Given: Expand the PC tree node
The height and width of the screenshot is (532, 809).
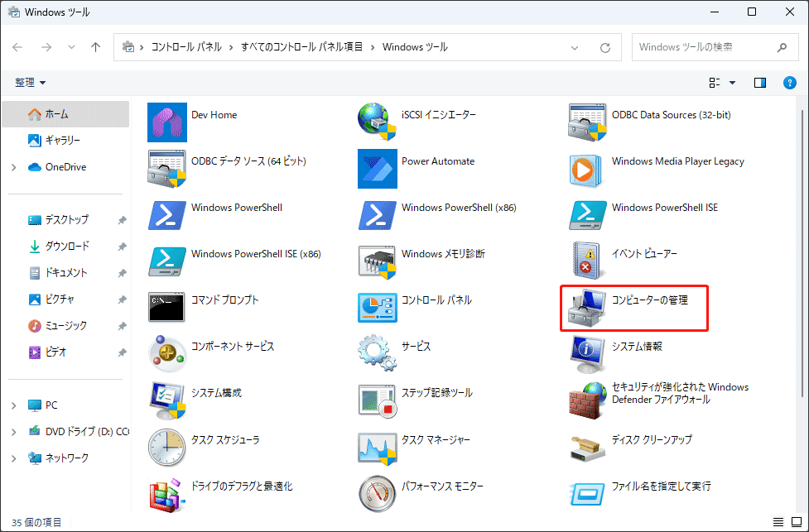Looking at the screenshot, I should click(x=14, y=405).
